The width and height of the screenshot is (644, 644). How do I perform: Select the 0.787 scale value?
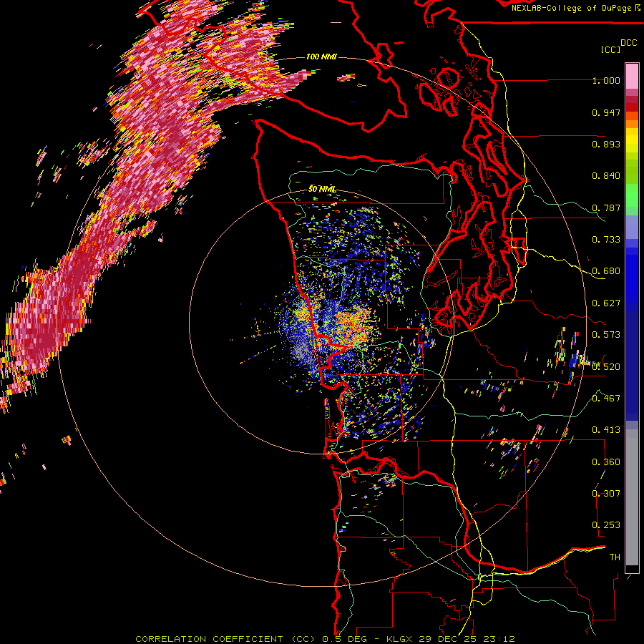(x=606, y=208)
